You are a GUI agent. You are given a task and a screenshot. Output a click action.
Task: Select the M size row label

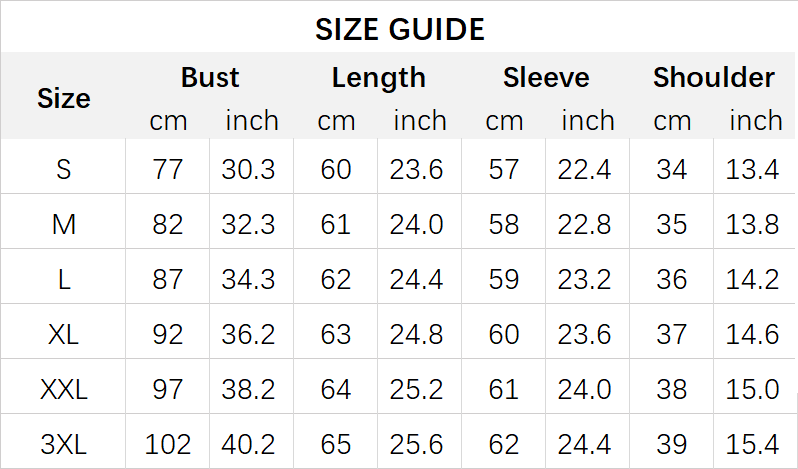63,224
